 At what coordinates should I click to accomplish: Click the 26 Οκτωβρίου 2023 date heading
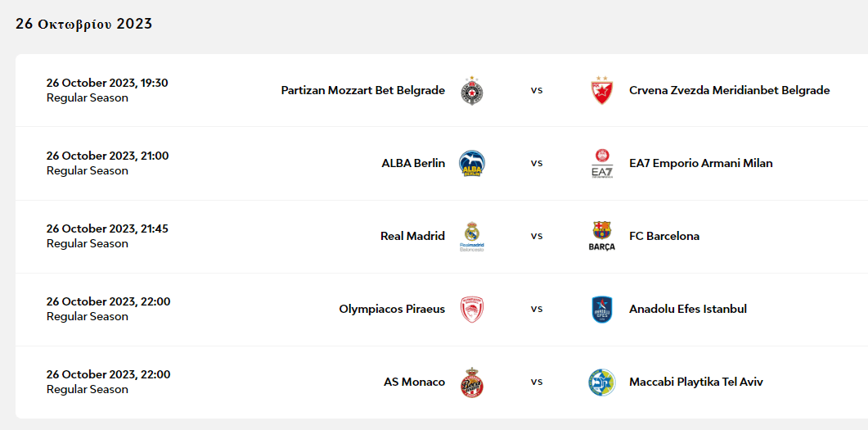pos(83,24)
